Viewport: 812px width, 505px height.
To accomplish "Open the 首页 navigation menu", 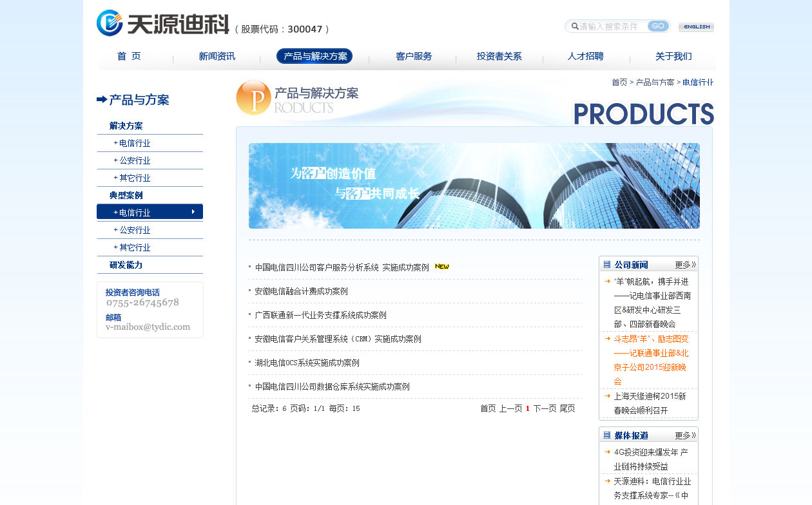I will [129, 56].
